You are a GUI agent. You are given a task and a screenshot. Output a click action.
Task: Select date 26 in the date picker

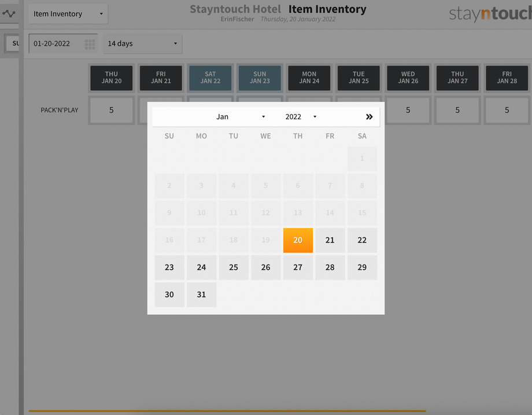click(265, 267)
